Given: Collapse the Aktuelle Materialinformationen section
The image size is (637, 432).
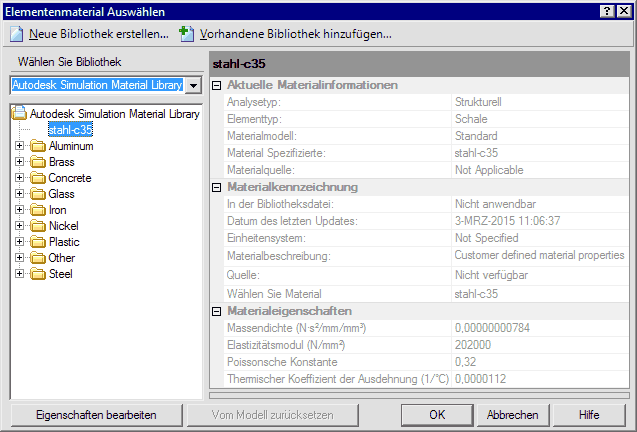Looking at the screenshot, I should click(217, 86).
